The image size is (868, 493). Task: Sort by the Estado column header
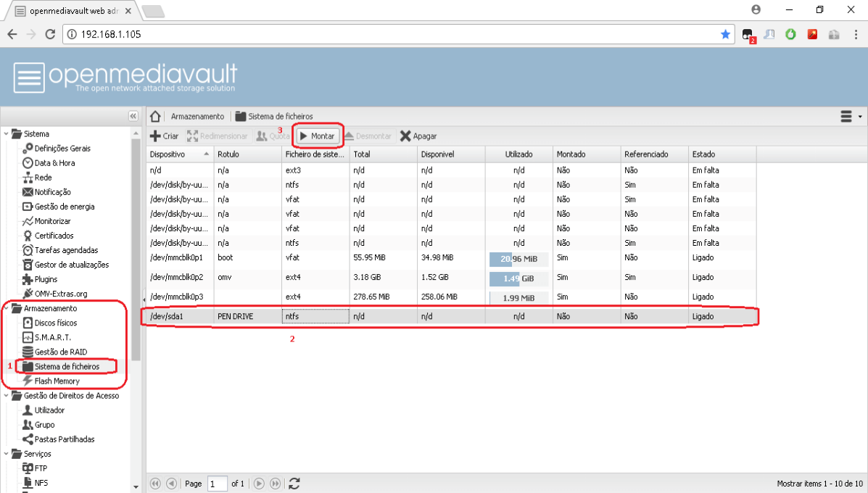coord(703,154)
